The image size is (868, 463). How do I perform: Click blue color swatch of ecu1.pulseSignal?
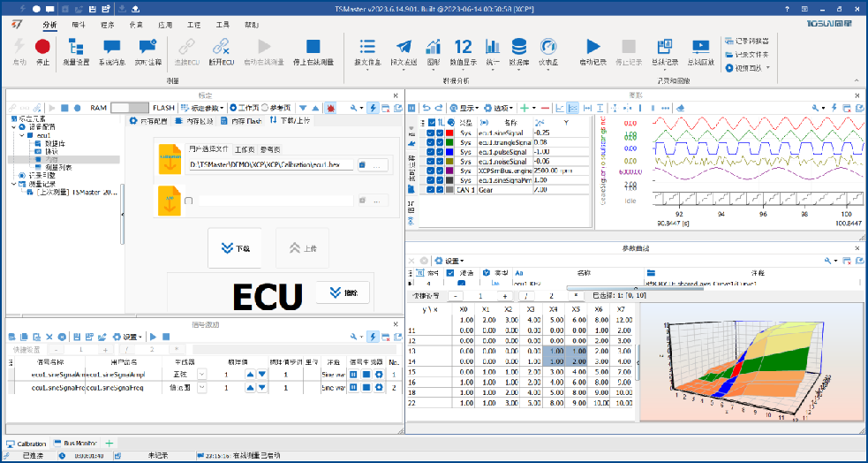click(449, 152)
